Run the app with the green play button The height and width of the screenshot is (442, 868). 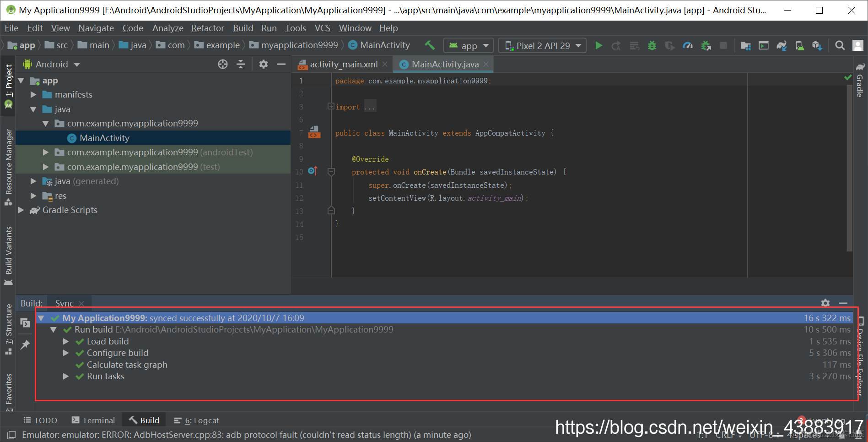pos(598,45)
